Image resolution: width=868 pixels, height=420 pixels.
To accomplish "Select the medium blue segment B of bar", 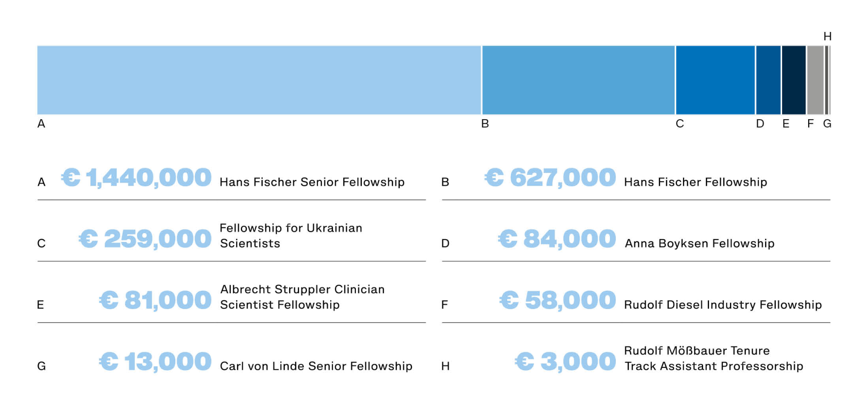I will tap(578, 80).
